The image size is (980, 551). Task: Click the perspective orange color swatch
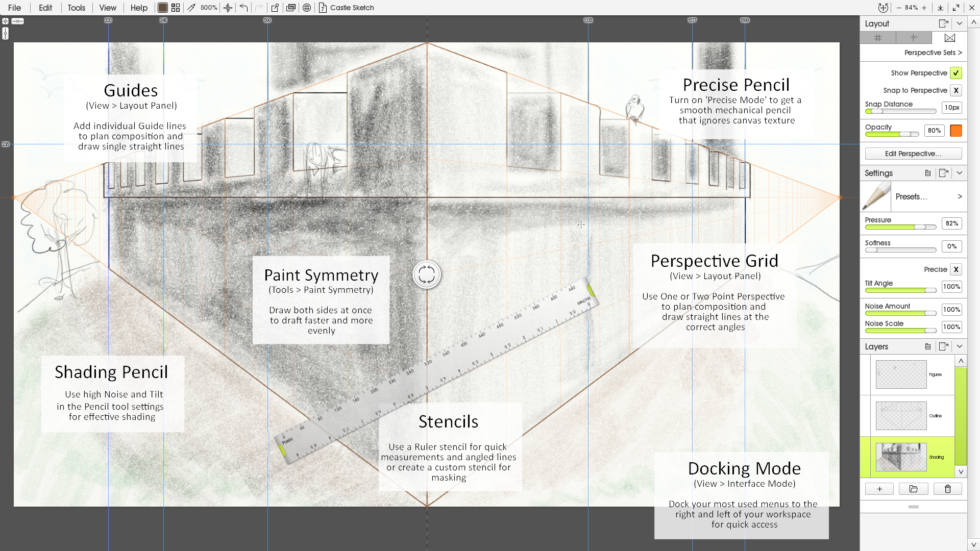[x=956, y=131]
